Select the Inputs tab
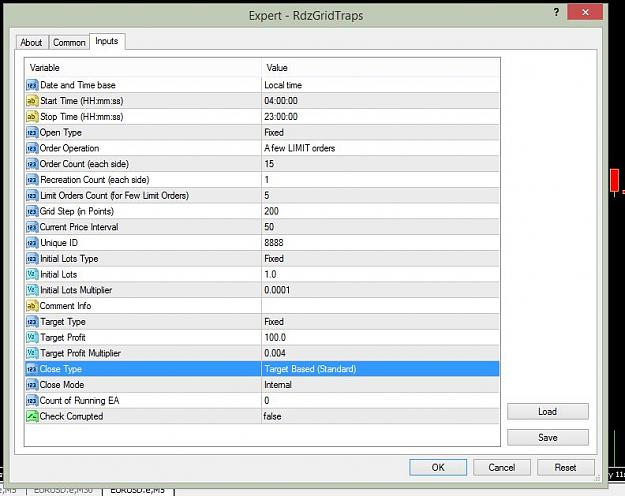This screenshot has width=625, height=496. click(x=107, y=41)
